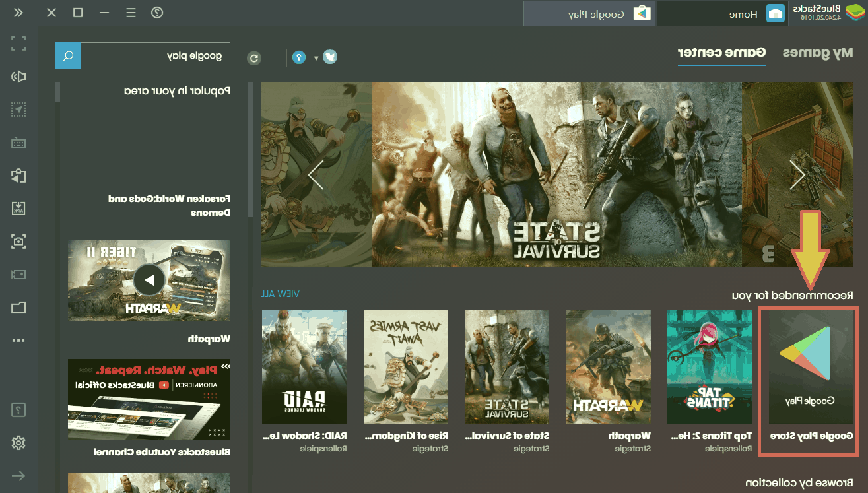Click the rotate screen sidebar icon

tap(18, 176)
